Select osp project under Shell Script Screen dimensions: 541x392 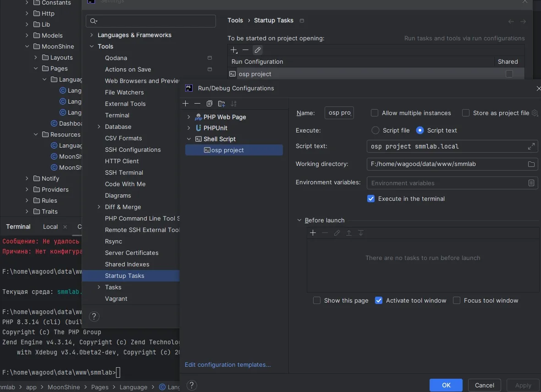[x=234, y=150]
